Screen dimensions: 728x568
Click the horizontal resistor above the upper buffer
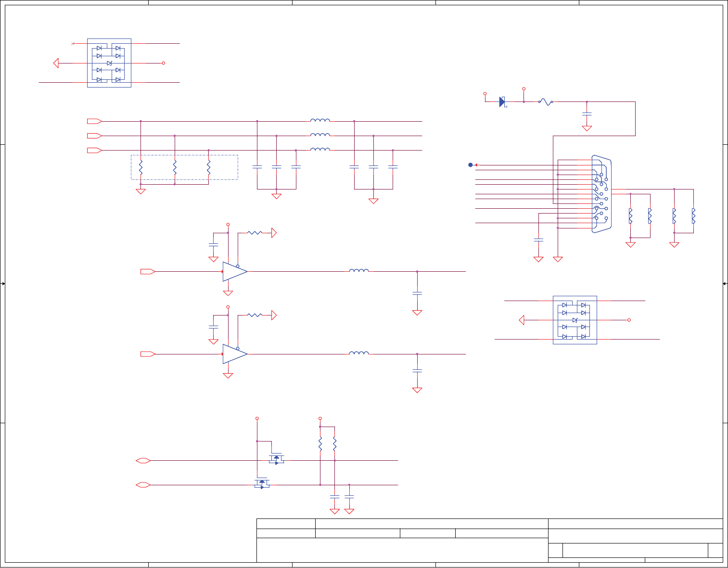click(x=255, y=233)
